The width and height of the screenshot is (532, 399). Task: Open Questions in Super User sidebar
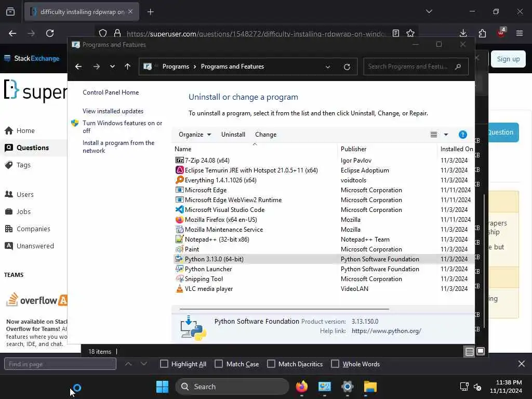point(34,148)
